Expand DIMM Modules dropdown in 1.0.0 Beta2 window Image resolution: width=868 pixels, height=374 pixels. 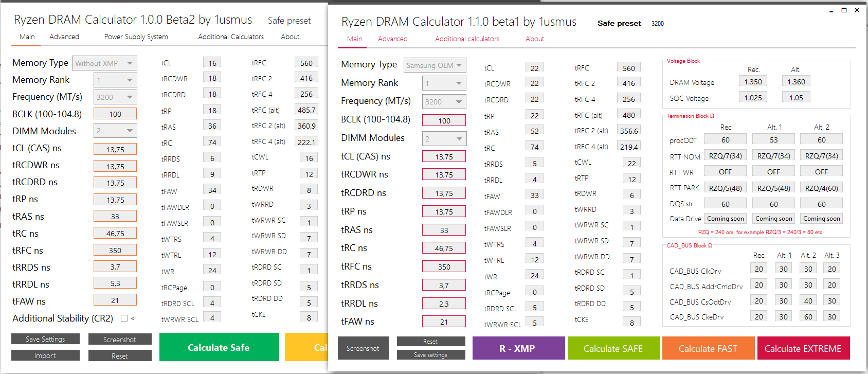point(115,131)
